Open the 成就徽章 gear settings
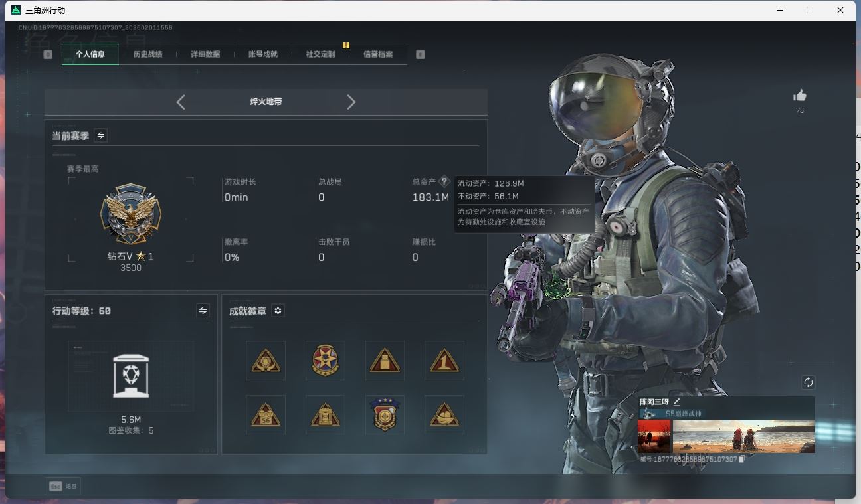This screenshot has width=861, height=504. 278,311
